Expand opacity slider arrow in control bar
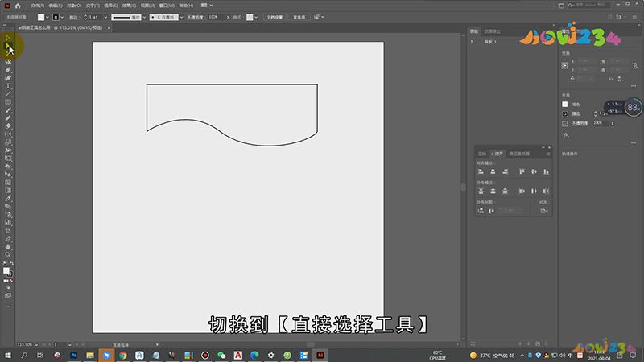 pyautogui.click(x=228, y=17)
